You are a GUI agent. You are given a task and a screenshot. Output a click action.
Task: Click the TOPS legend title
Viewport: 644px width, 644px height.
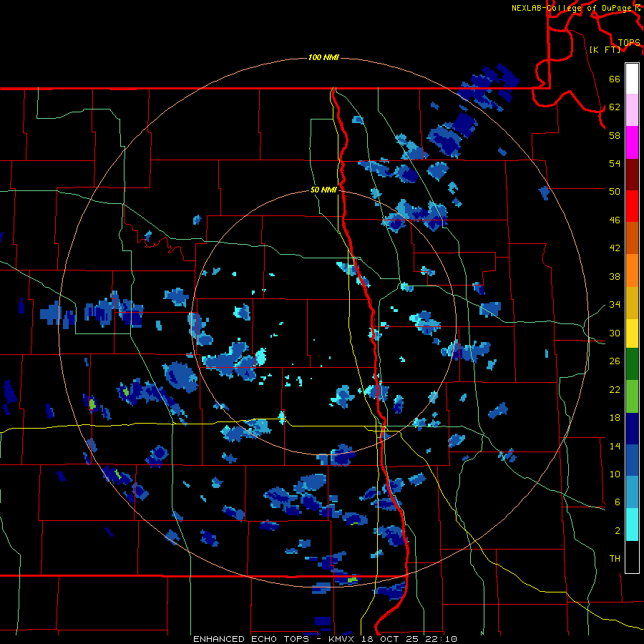tap(629, 42)
